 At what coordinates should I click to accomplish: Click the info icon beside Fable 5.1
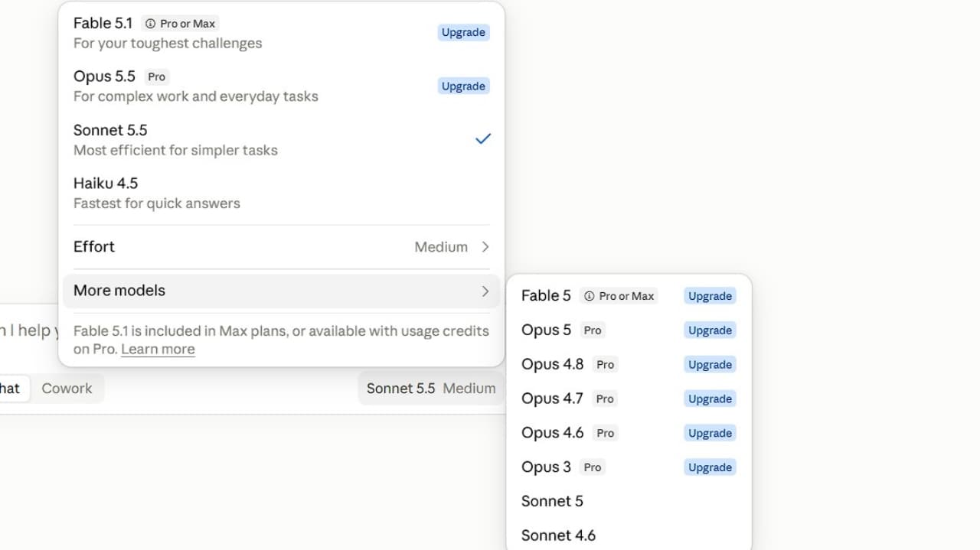coord(150,24)
